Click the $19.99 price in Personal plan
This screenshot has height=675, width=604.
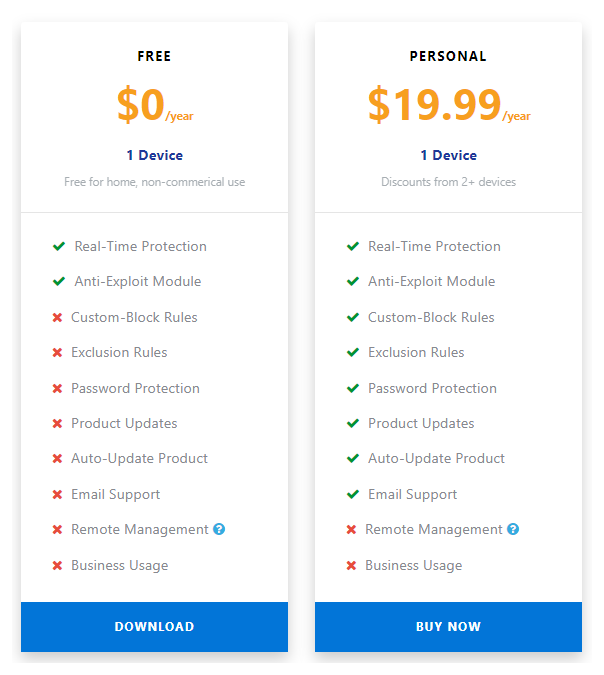click(434, 105)
